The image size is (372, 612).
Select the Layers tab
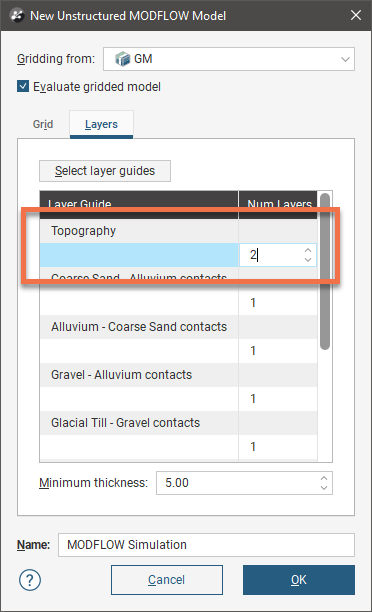coord(101,124)
